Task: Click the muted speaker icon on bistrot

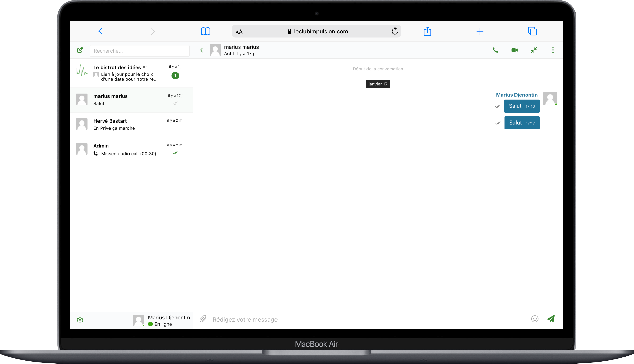Action: (145, 67)
